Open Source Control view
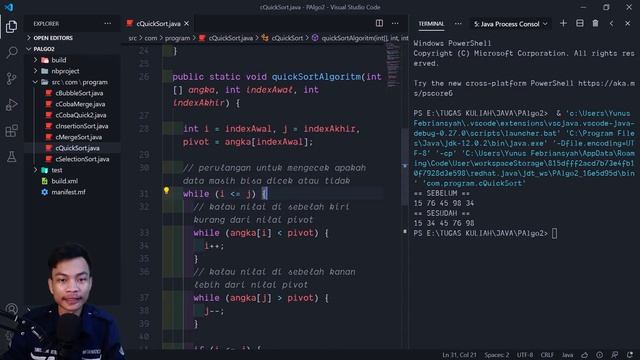This screenshot has width=640, height=360. pos(11,78)
